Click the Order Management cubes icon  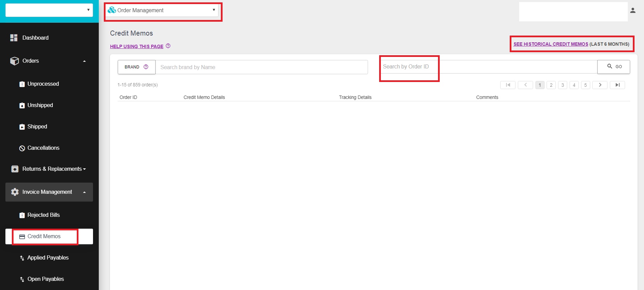112,10
